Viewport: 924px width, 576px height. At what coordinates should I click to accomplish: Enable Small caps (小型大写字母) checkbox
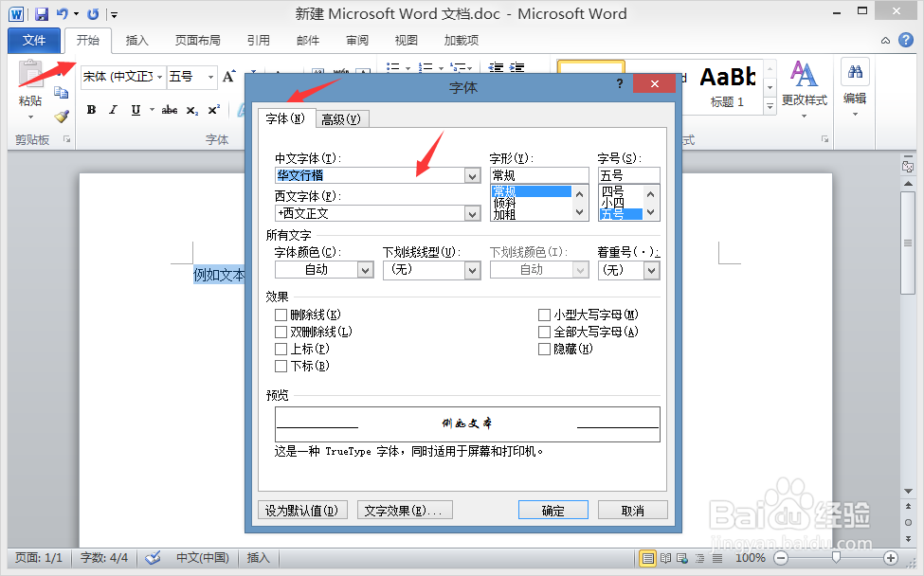coord(545,315)
